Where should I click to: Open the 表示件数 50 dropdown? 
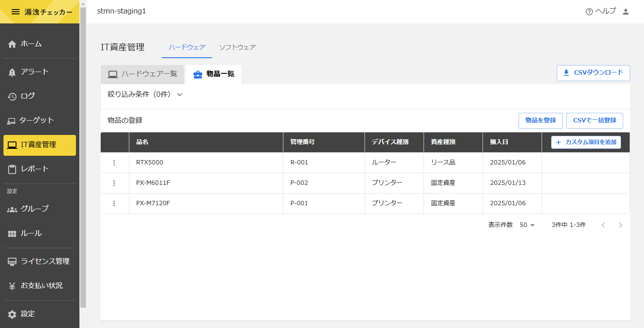point(527,225)
